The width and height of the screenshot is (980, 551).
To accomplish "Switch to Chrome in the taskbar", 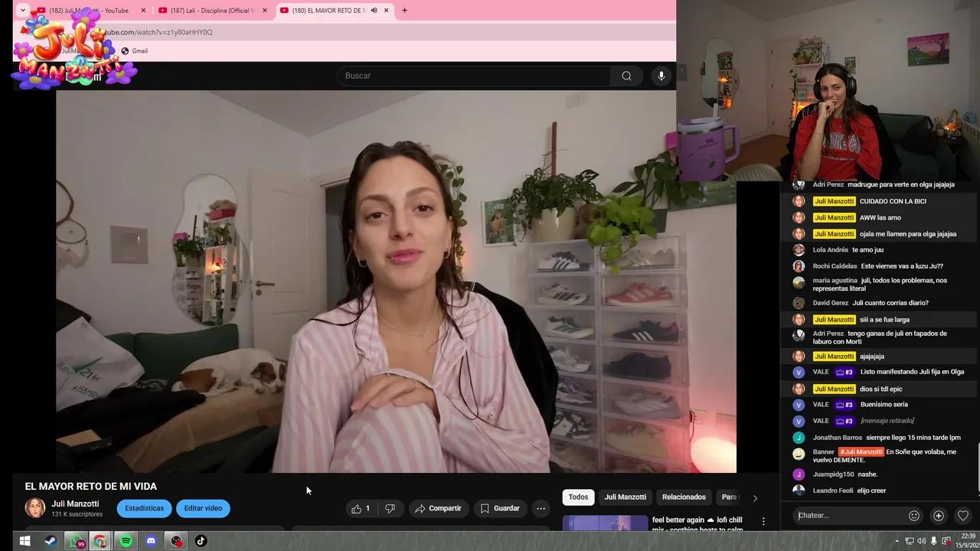I will point(100,541).
